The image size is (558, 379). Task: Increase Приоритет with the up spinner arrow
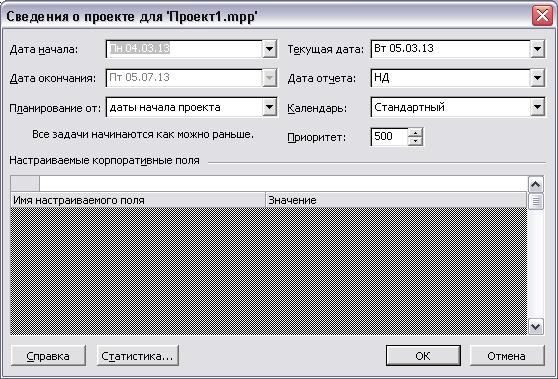[x=415, y=133]
